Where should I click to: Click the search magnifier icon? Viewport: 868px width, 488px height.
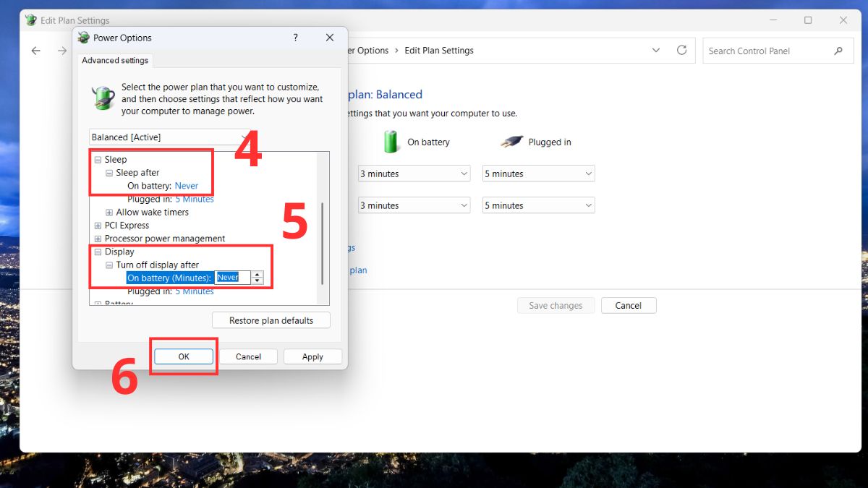click(x=838, y=51)
